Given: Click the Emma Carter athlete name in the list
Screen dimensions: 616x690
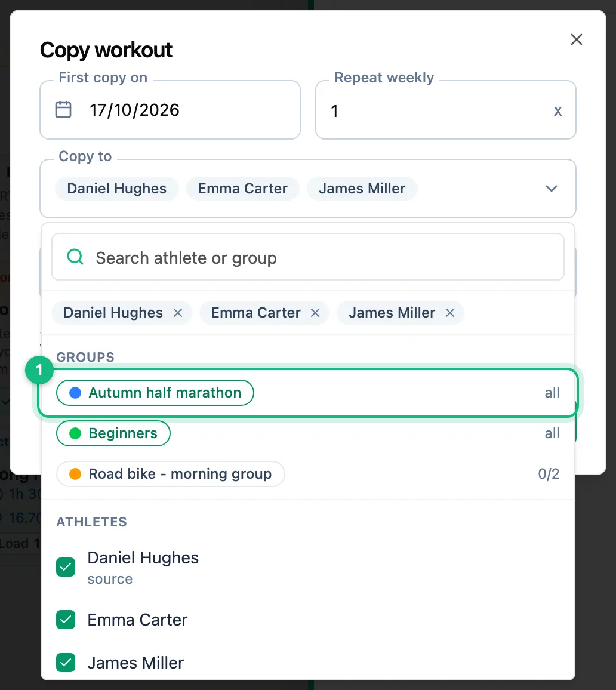Looking at the screenshot, I should (x=137, y=620).
